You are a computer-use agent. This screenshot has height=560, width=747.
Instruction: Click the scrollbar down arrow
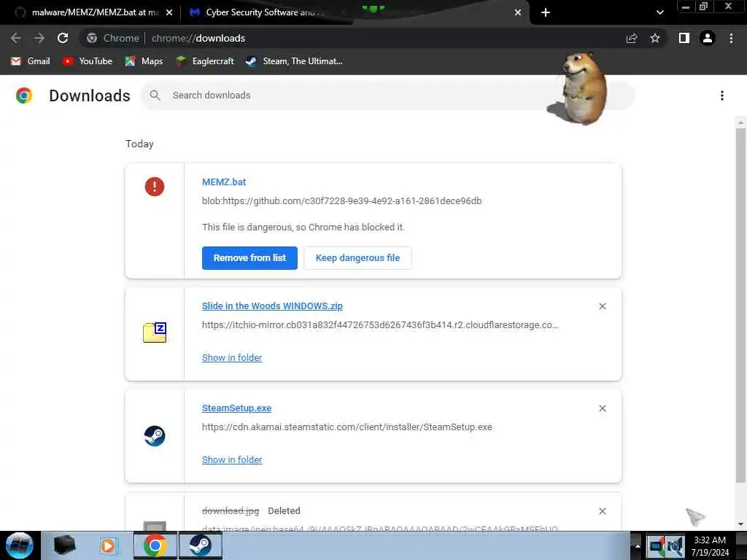pos(741,524)
